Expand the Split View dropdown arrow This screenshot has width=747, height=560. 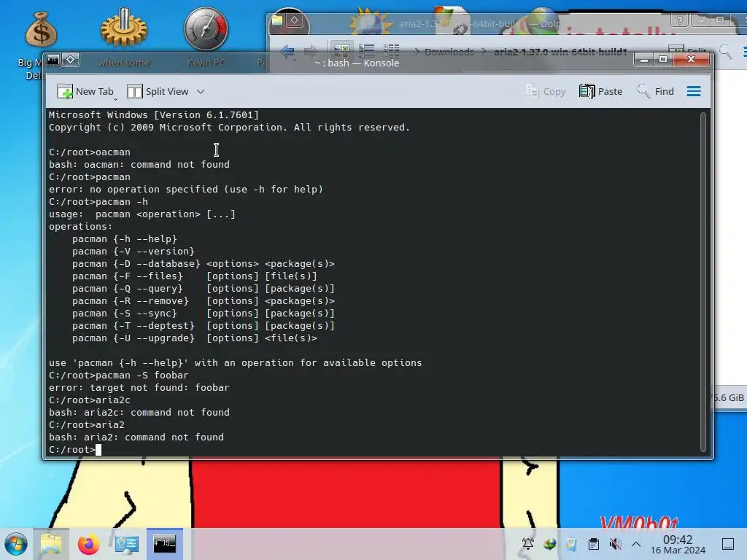click(x=201, y=91)
